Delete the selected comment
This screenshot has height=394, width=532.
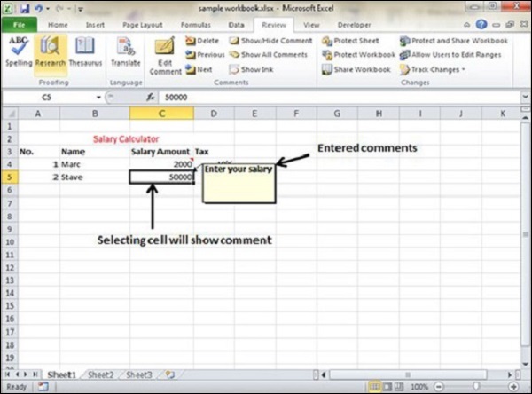(203, 41)
